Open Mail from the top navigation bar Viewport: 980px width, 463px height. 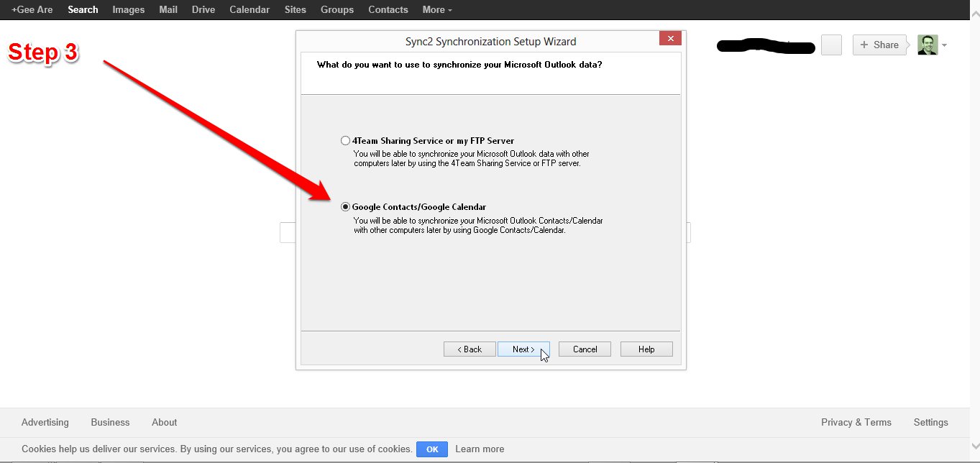(x=168, y=9)
